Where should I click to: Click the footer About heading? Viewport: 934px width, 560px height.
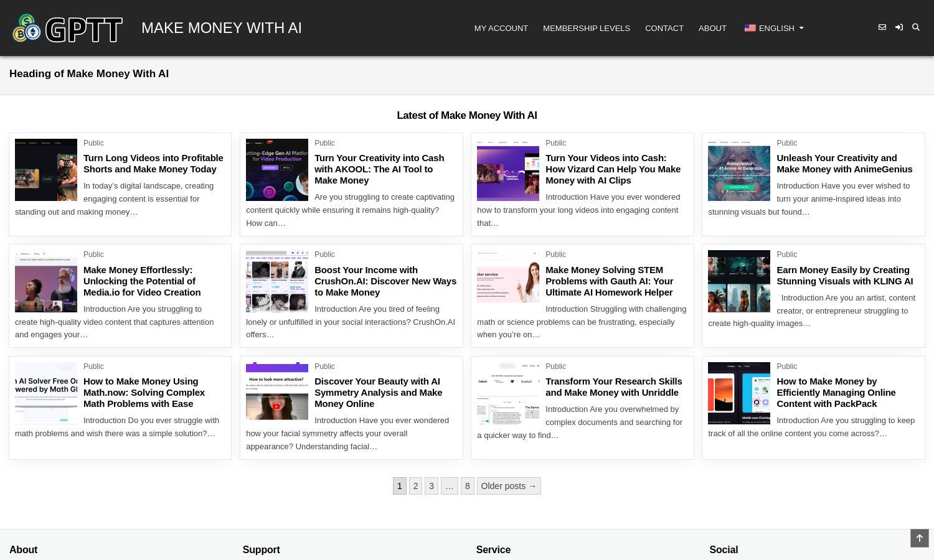tap(24, 549)
